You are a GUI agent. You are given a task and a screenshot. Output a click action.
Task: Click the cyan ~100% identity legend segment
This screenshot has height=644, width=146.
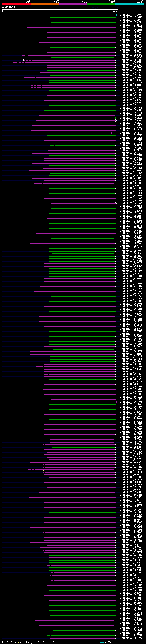pyautogui.click(x=130, y=4)
